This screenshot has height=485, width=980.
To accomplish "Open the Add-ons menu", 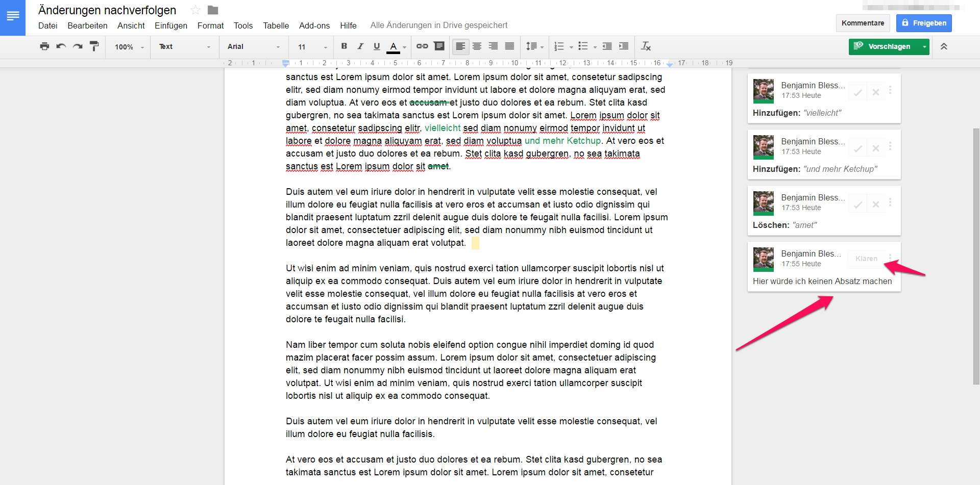I will tap(314, 25).
